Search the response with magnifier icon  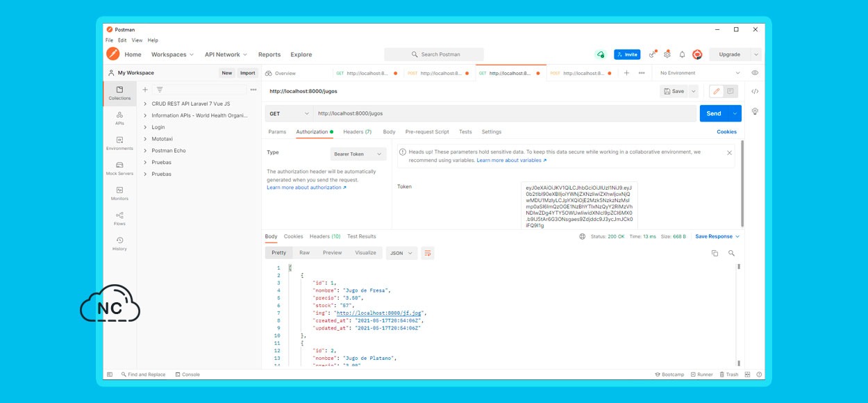731,254
